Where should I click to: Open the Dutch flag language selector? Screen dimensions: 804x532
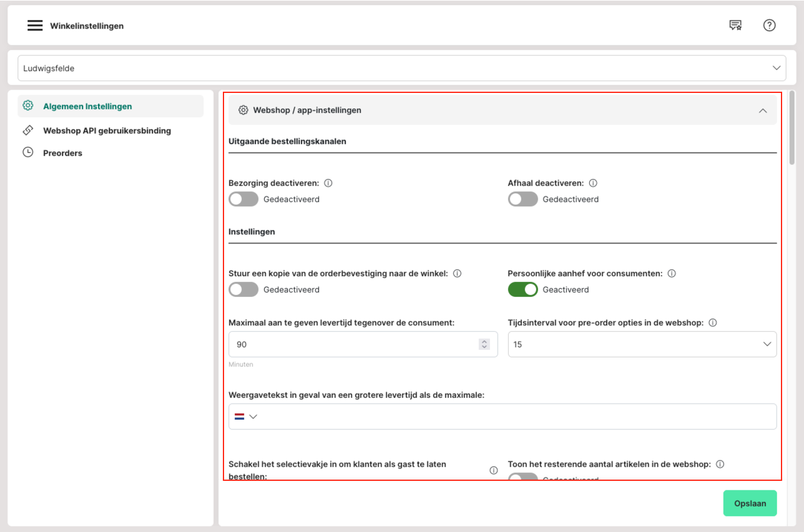245,417
